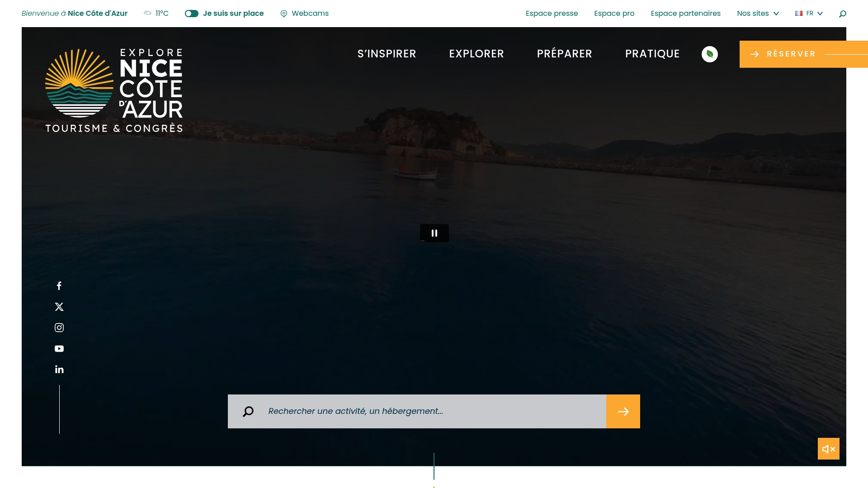The image size is (868, 488).
Task: Open the EXPLORER menu
Action: pos(476,54)
